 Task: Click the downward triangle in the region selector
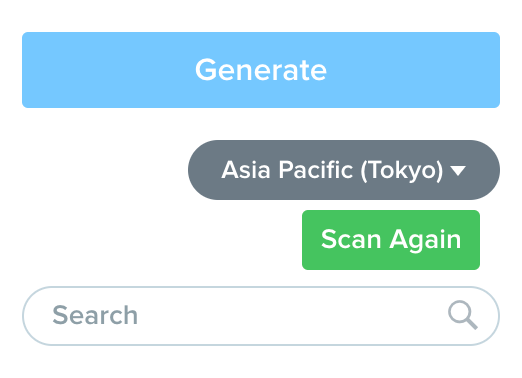458,171
